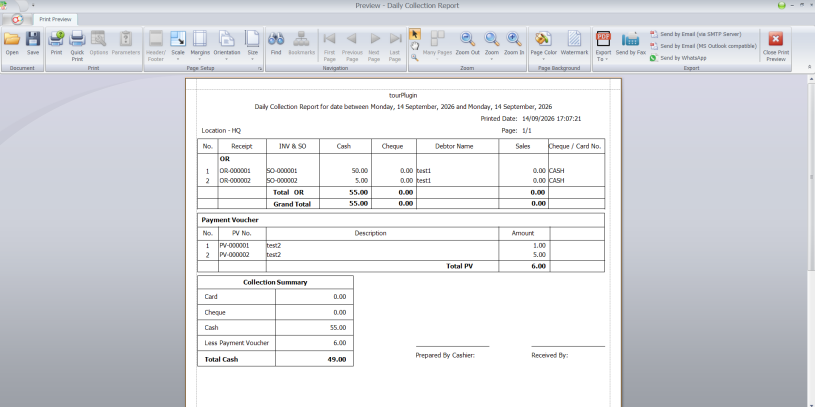
Task: Open the Find binoculars tool
Action: click(x=276, y=44)
